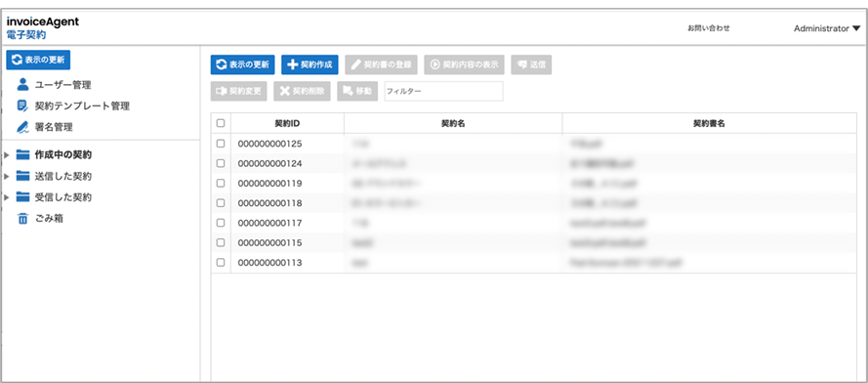Click the お問い合わせ contact link
Image resolution: width=868 pixels, height=383 pixels.
pos(708,27)
